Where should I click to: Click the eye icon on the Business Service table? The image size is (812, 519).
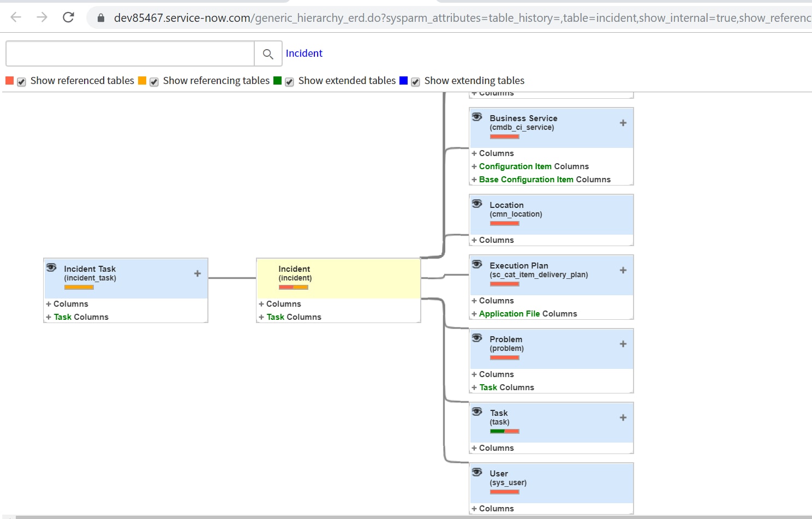tap(477, 116)
